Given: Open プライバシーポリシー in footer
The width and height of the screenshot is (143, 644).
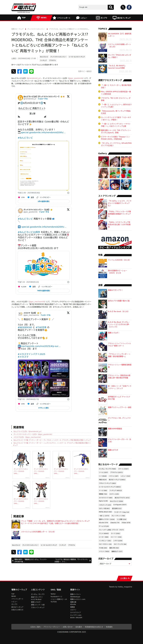Looking at the screenshot, I should (51, 627).
